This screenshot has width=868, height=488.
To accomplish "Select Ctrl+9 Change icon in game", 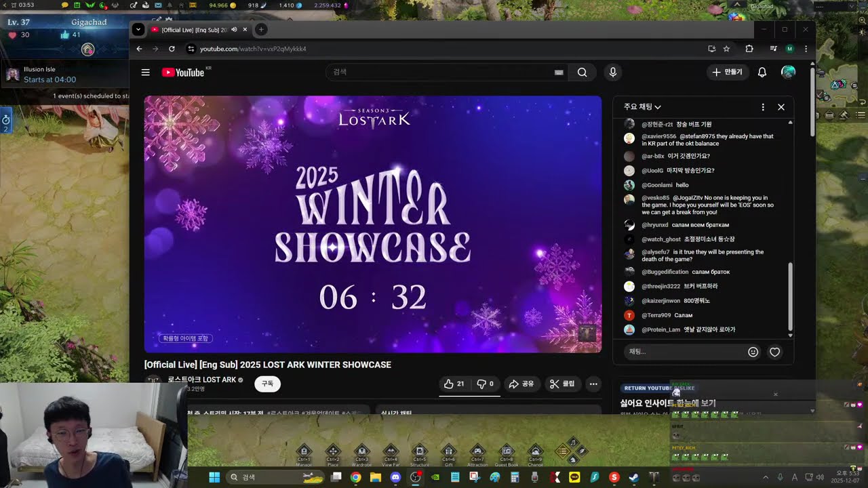I will [x=536, y=451].
